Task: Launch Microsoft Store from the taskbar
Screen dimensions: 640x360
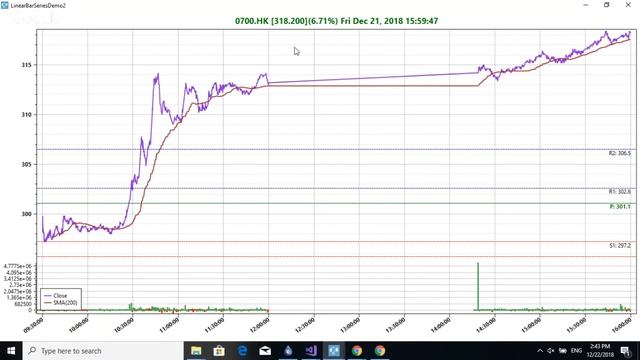Action: click(x=219, y=351)
